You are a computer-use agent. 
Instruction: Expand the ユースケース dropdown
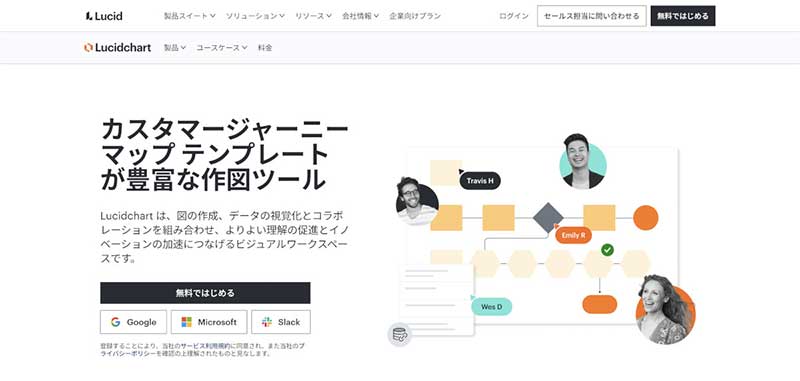tap(221, 47)
